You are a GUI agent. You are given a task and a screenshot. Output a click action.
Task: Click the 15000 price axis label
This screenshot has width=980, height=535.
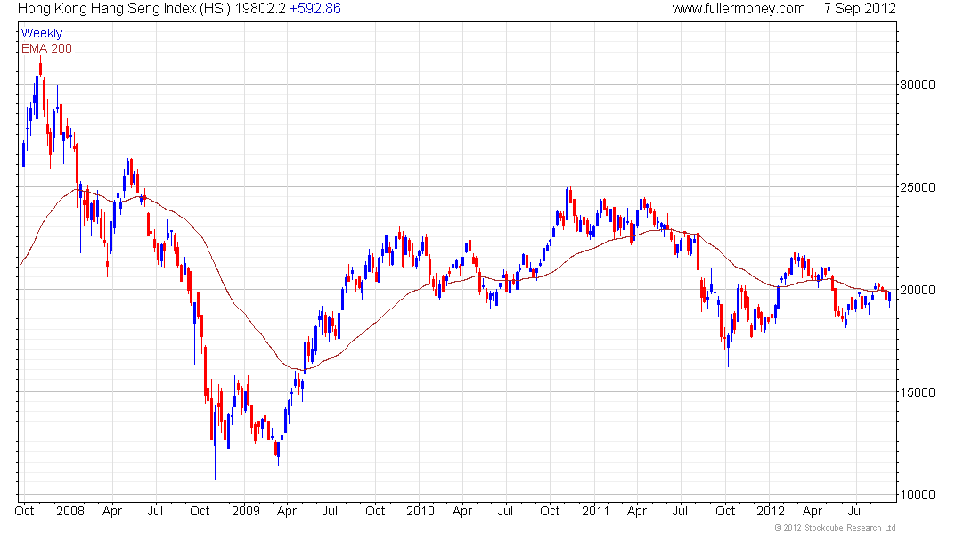point(917,392)
